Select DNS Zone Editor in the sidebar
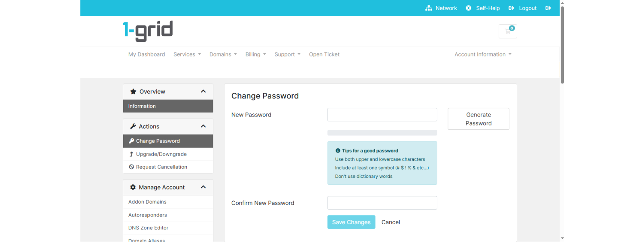The height and width of the screenshot is (242, 644). click(148, 227)
